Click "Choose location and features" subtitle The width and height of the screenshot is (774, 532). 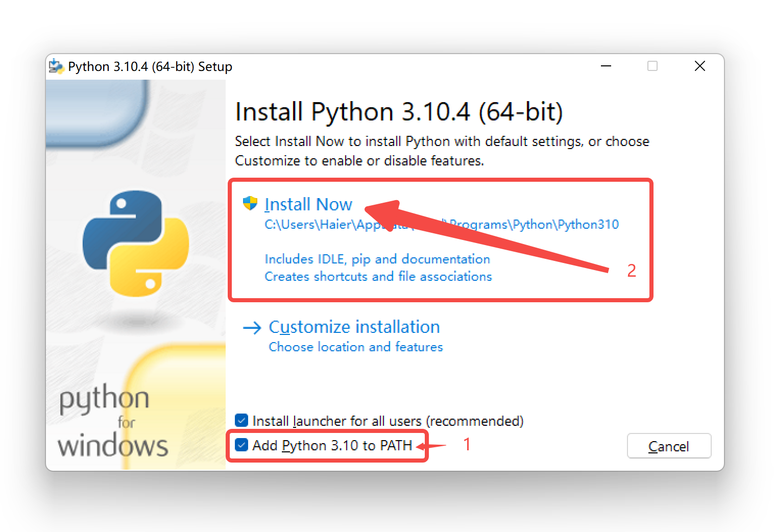point(355,347)
